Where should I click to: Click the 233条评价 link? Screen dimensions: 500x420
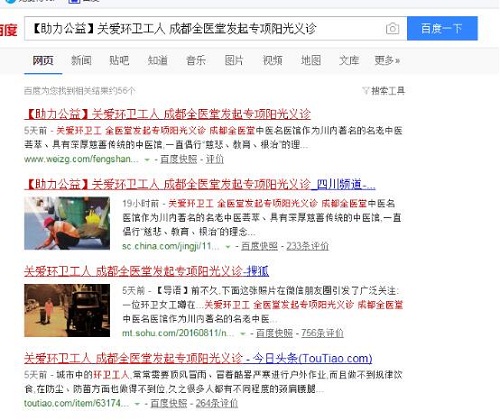point(307,246)
